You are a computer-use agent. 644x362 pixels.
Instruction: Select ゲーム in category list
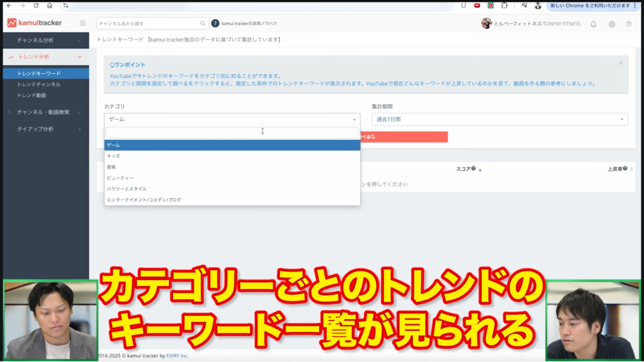pyautogui.click(x=232, y=145)
